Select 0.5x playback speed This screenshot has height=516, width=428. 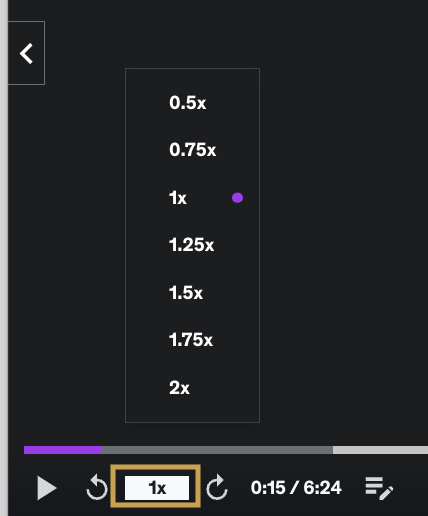pos(188,103)
